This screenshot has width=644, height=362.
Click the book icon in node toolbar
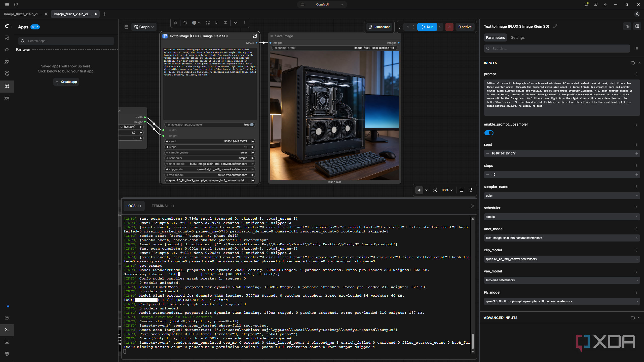pyautogui.click(x=225, y=23)
